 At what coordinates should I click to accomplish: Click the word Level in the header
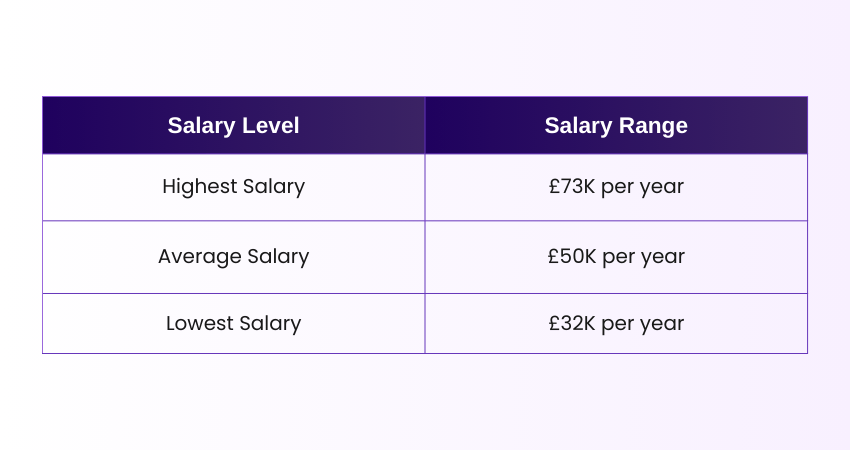pos(271,125)
